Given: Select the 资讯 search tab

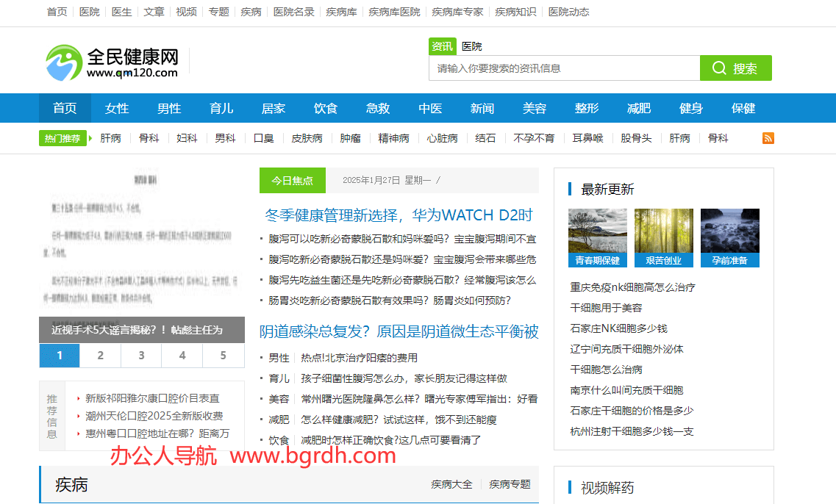Looking at the screenshot, I should coord(442,46).
